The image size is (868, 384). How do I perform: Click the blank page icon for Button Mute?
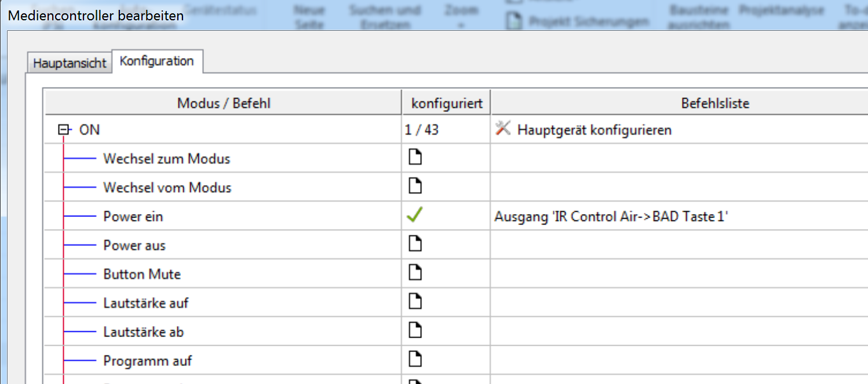[415, 274]
